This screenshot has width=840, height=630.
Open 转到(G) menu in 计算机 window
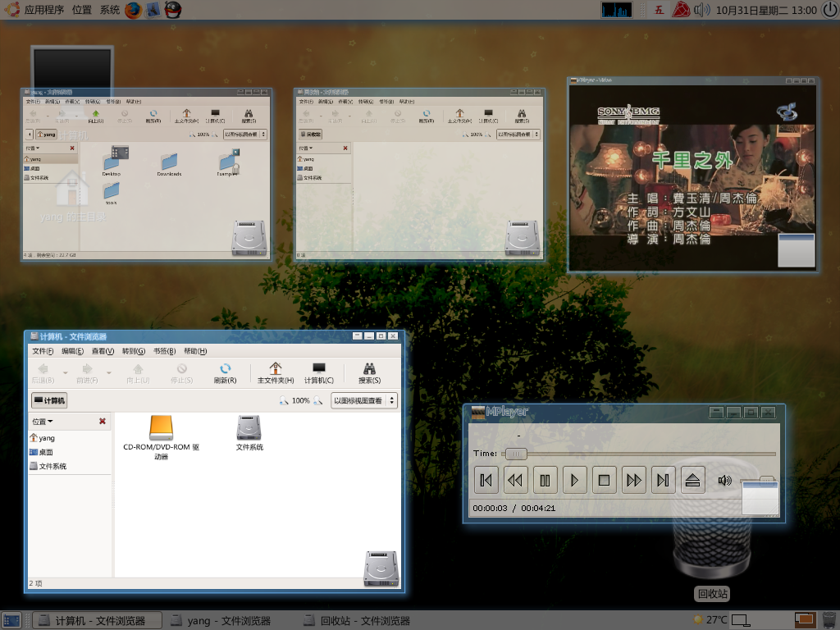tap(134, 351)
